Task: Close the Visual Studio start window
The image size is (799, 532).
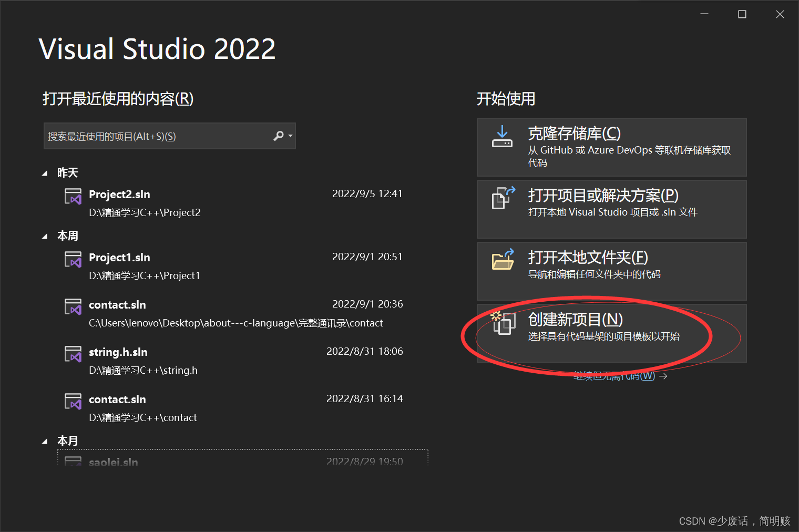Action: [780, 14]
